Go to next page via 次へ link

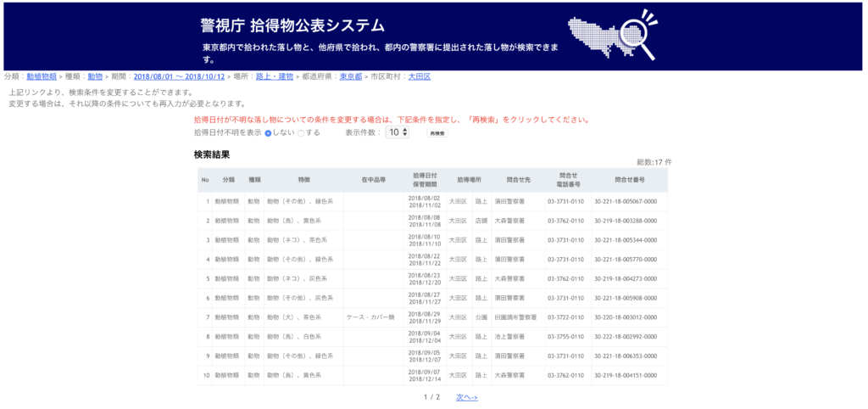[467, 397]
